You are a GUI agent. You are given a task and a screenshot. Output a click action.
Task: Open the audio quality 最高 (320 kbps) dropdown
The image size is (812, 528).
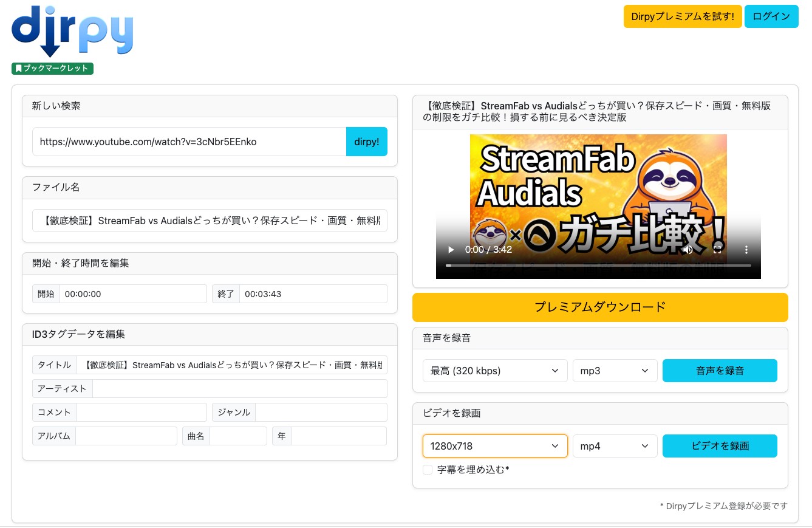[x=495, y=371]
